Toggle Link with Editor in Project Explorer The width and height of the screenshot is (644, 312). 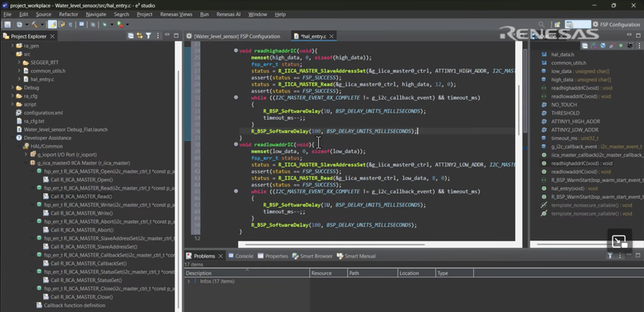pyautogui.click(x=139, y=36)
